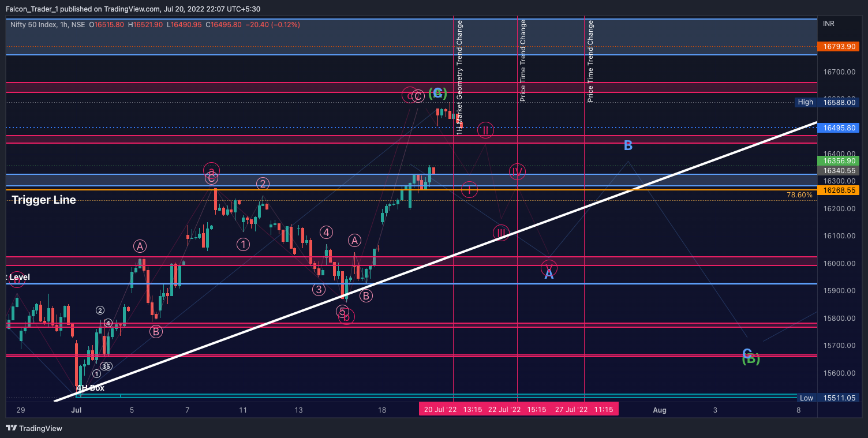Click the Jul label on time axis
Screen dimensions: 868x438
click(x=76, y=410)
